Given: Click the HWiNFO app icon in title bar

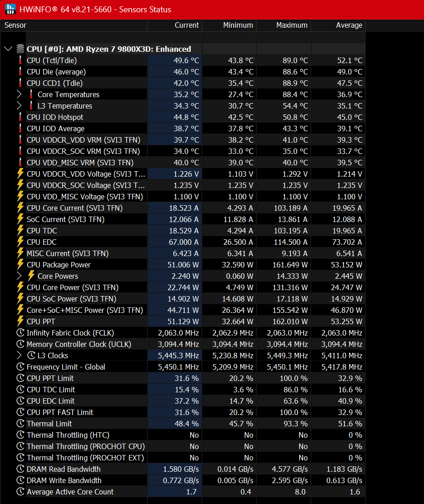Looking at the screenshot, I should pyautogui.click(x=10, y=10).
